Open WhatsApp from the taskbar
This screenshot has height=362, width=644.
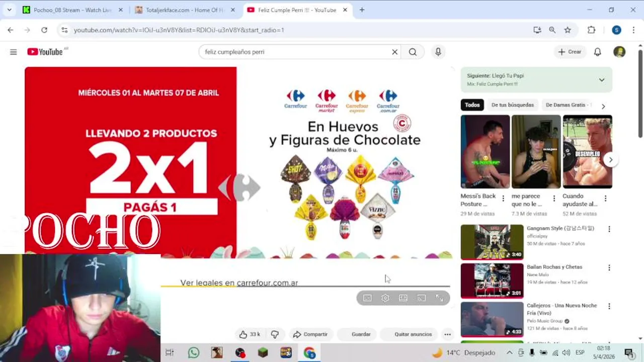pos(194,353)
